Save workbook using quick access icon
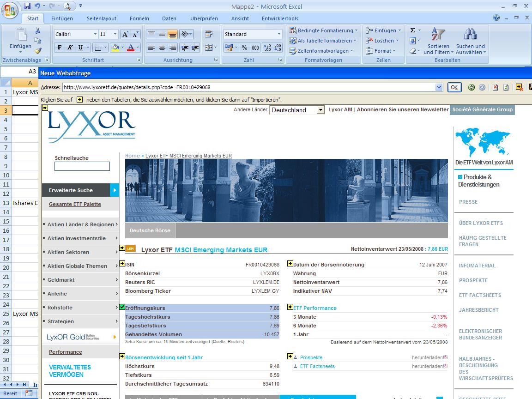This screenshot has width=532, height=399. 27,6
